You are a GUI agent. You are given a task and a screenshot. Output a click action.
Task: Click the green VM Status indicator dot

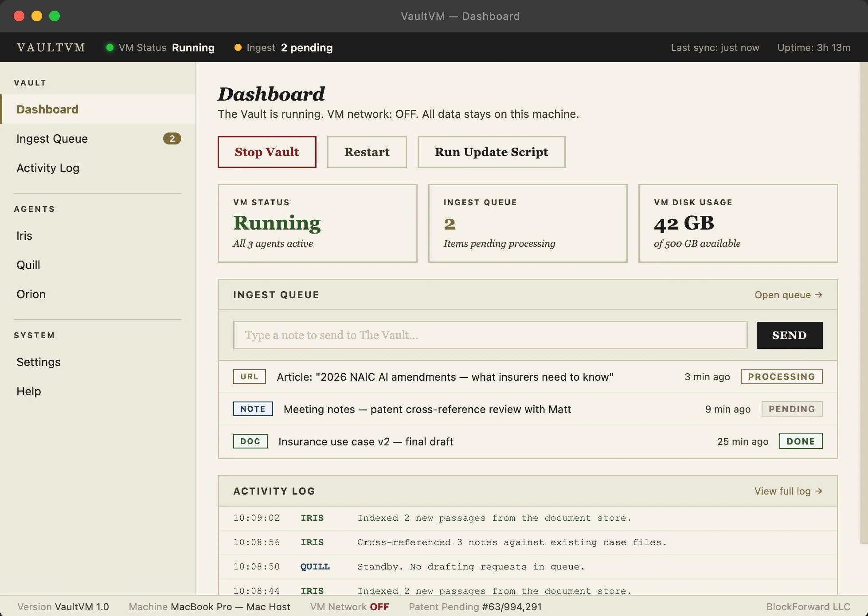109,47
